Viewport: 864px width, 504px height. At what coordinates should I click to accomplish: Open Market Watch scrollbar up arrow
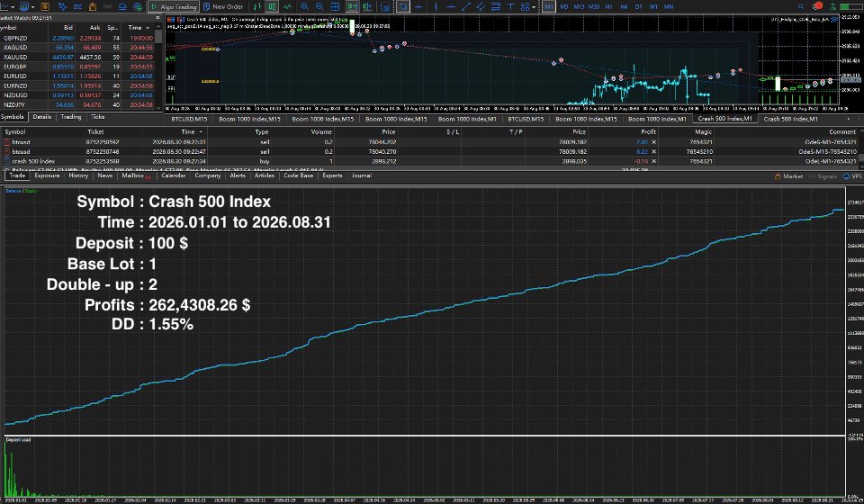[158, 27]
